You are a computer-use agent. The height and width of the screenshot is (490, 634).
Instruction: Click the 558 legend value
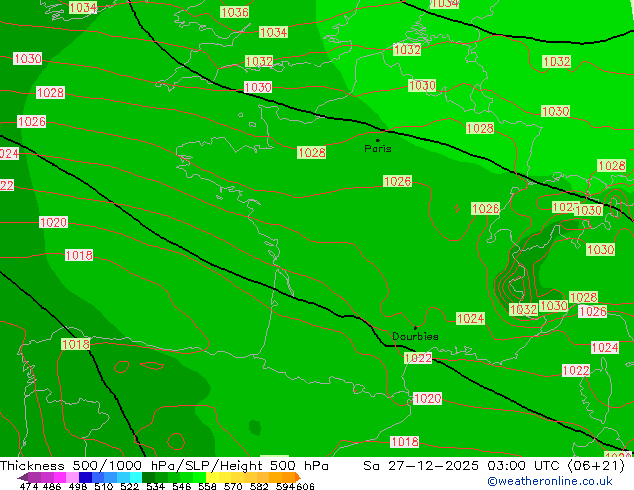click(x=207, y=486)
